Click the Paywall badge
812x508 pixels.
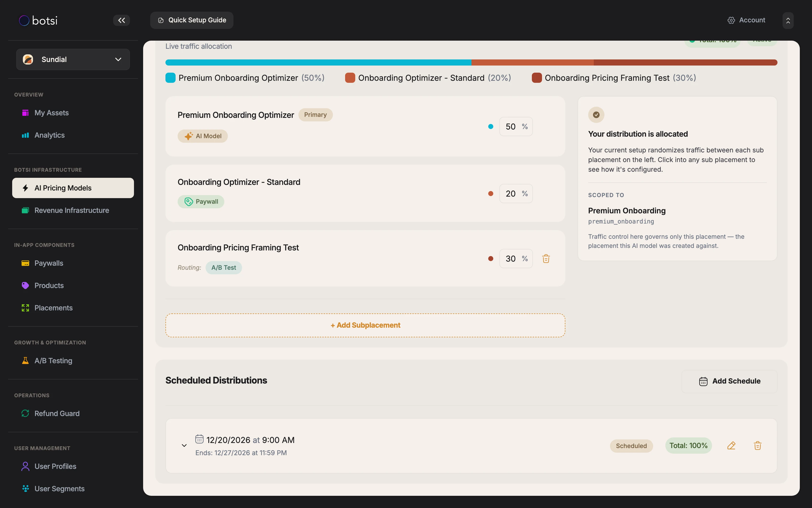point(201,202)
